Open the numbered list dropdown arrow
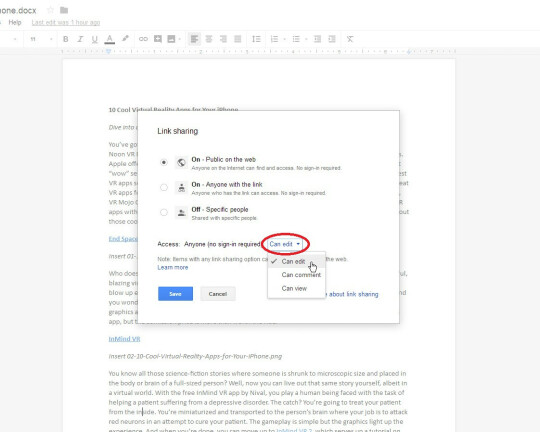This screenshot has width=540, height=432. 284,39
